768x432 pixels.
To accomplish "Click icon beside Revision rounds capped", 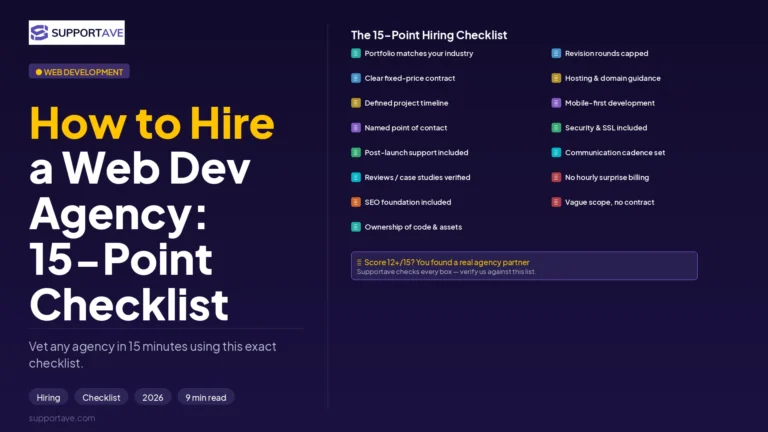I will (x=556, y=53).
